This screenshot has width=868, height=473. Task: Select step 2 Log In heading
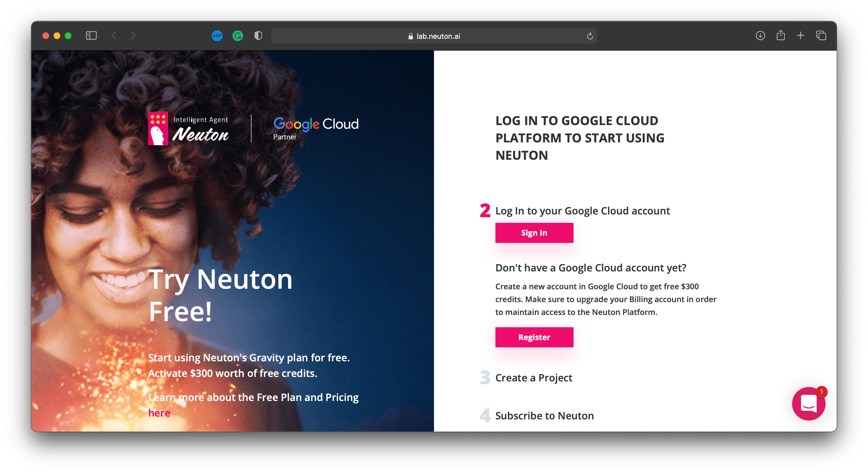coord(582,211)
